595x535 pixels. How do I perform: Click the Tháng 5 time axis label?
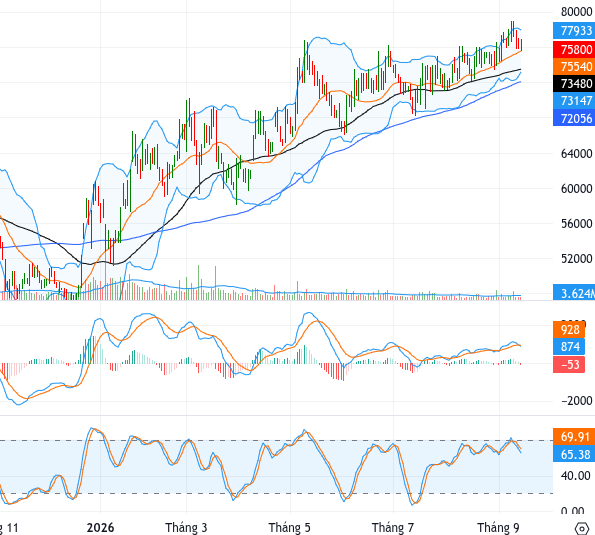[290, 528]
